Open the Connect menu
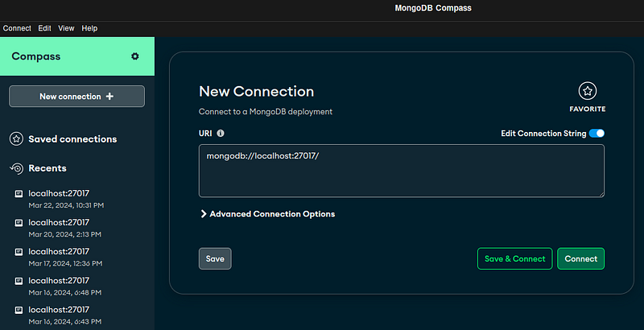 point(17,28)
